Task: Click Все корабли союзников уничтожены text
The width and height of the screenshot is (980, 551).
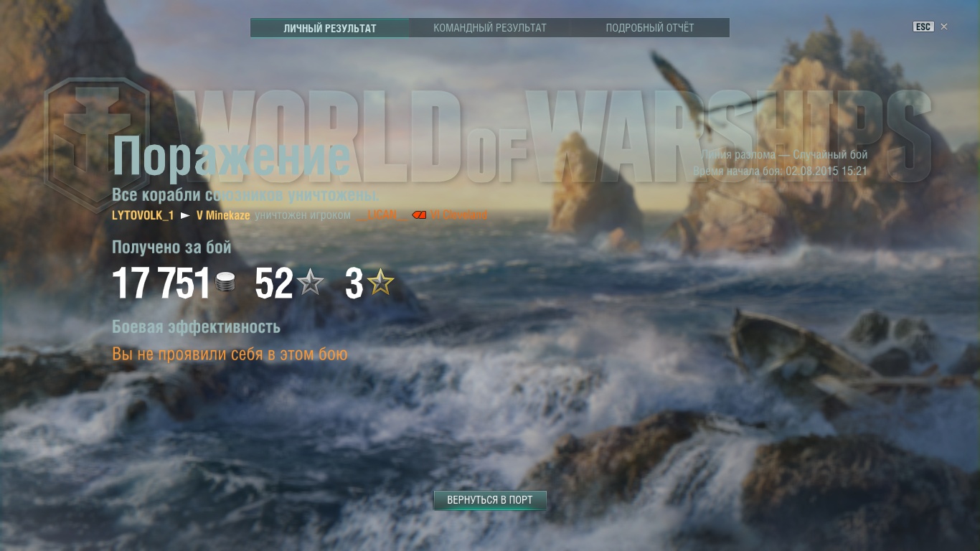Action: [x=245, y=195]
